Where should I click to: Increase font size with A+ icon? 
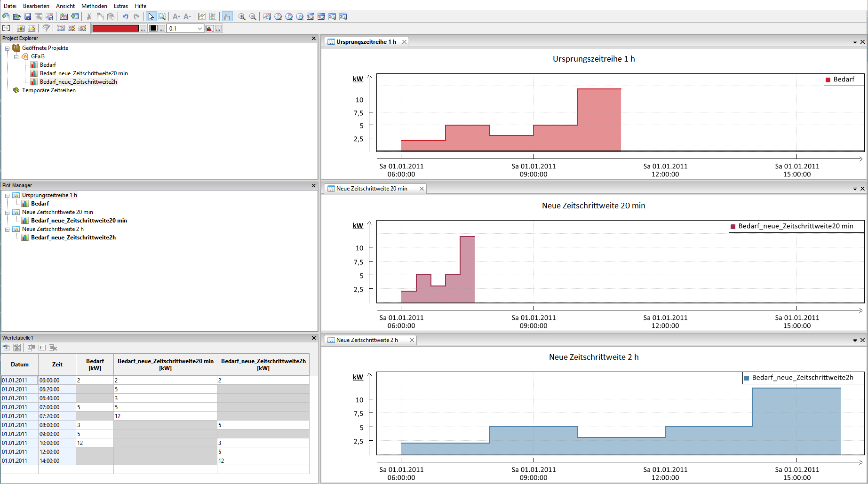tap(176, 16)
